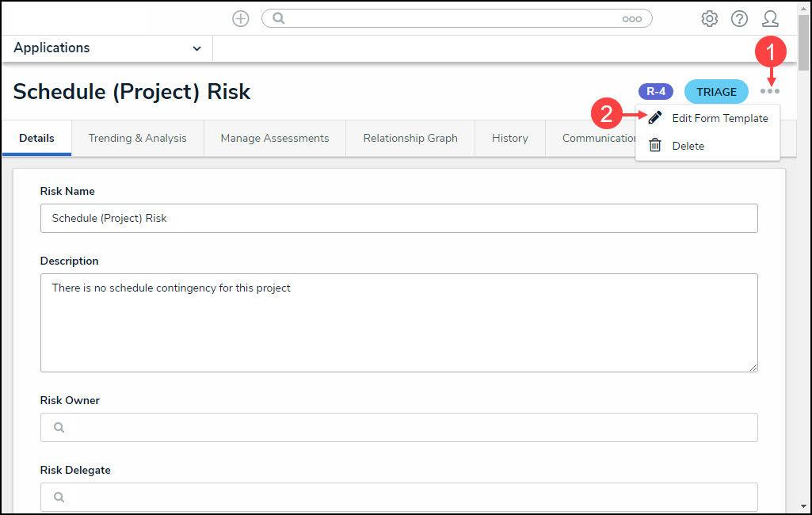Click the help question mark icon
The image size is (812, 515).
(x=739, y=19)
